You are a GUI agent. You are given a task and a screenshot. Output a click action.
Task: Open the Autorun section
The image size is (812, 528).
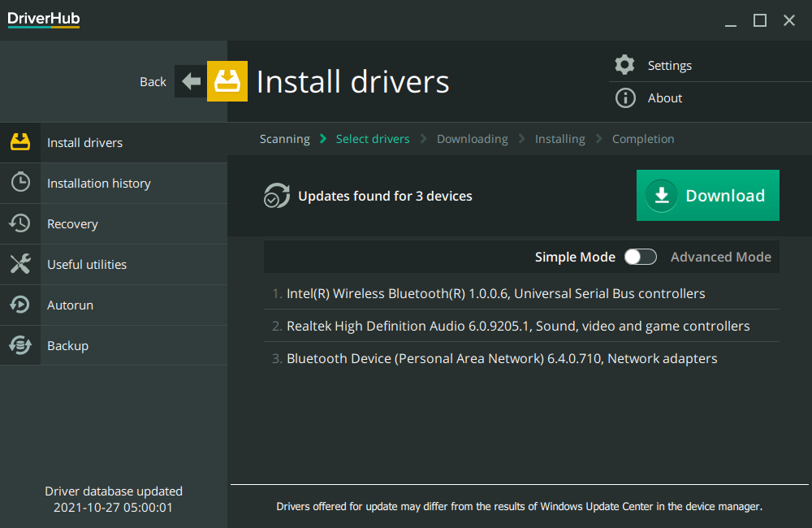[x=114, y=305]
